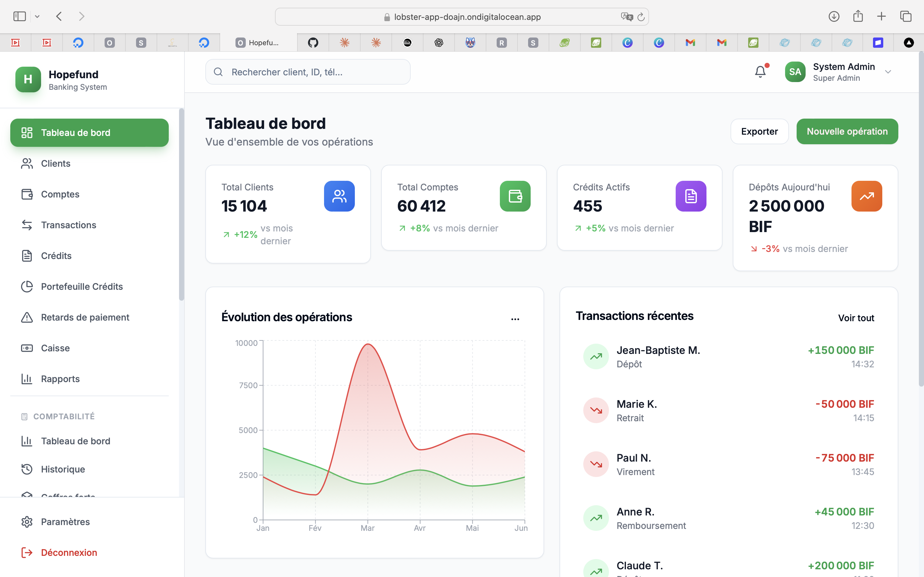Click the Nouvelle opération button
The width and height of the screenshot is (924, 577).
(x=847, y=131)
